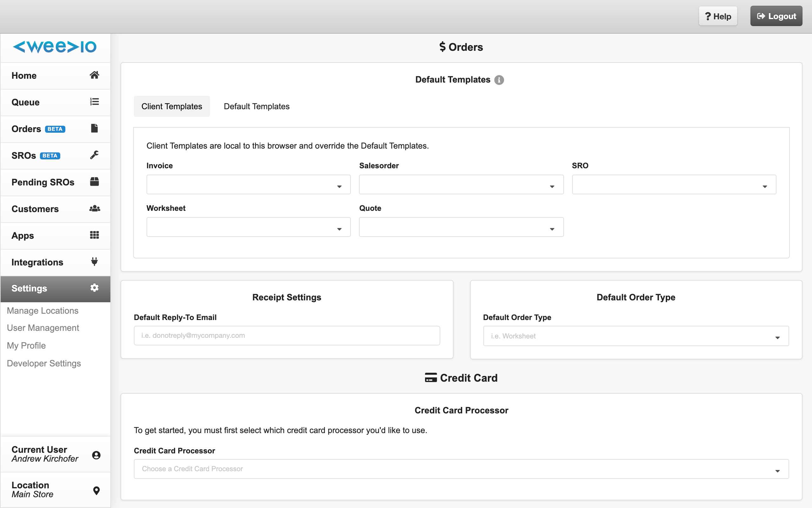Open the Invoice template dropdown
This screenshot has height=508, width=812.
(x=248, y=184)
